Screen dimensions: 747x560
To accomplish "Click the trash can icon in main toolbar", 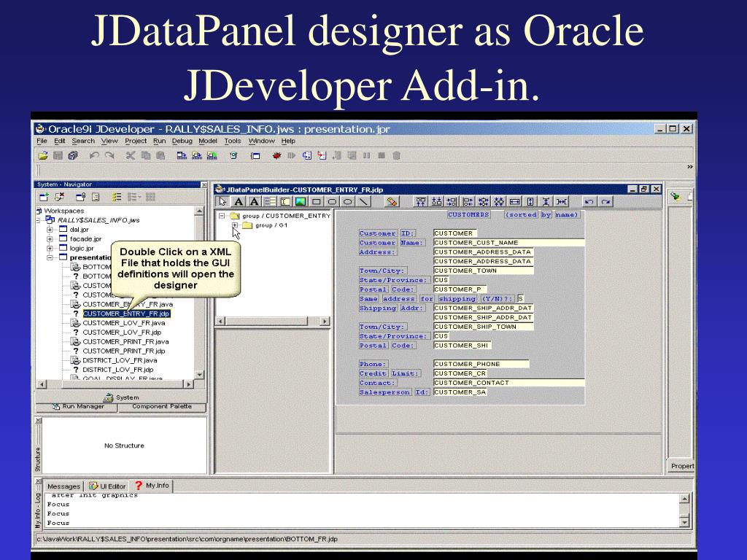I will click(x=396, y=155).
